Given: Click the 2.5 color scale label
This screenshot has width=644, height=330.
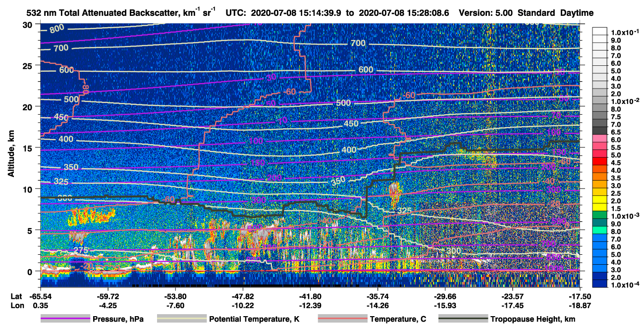Looking at the screenshot, I should (616, 193).
